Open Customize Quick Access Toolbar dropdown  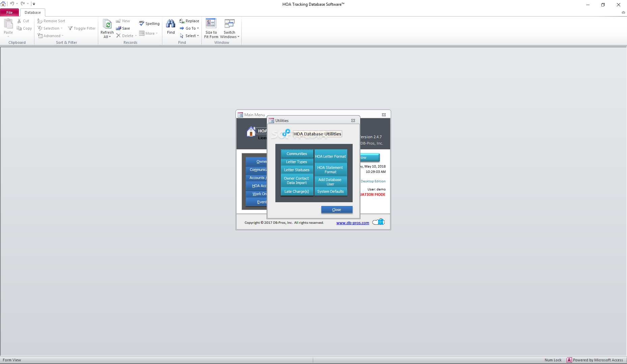coord(34,4)
